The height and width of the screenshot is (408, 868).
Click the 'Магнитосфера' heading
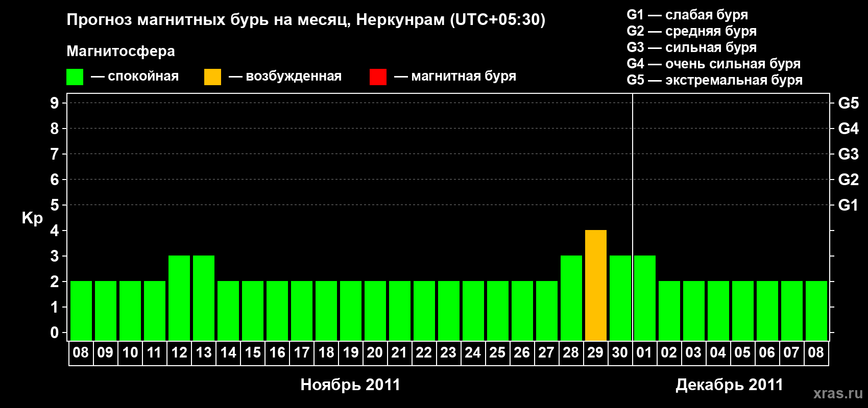click(x=120, y=52)
